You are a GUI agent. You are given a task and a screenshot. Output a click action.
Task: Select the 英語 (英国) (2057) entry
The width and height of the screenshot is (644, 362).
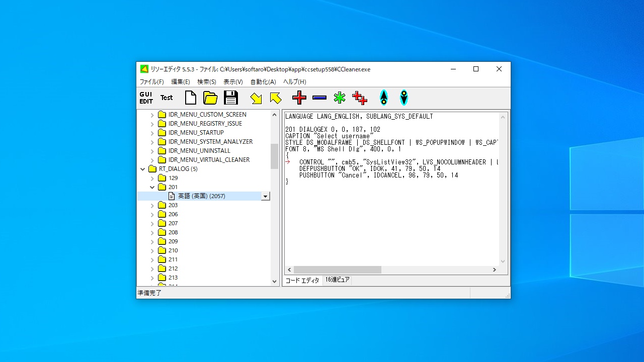click(x=201, y=196)
